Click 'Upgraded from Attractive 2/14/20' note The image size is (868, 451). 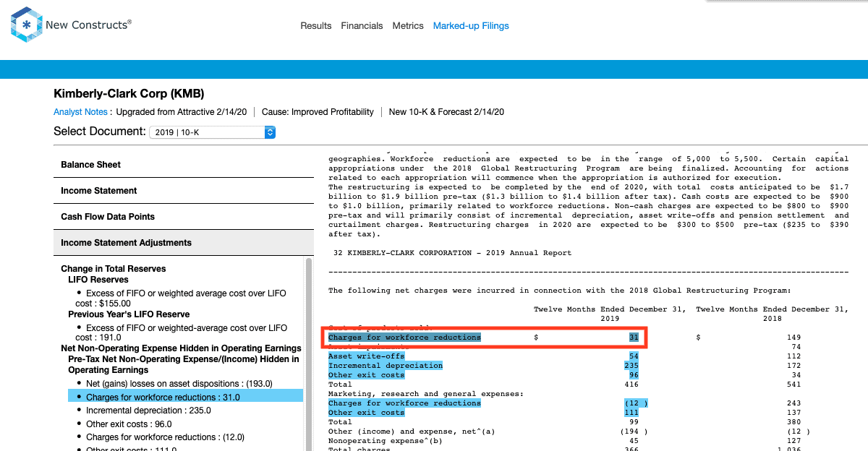(x=182, y=112)
